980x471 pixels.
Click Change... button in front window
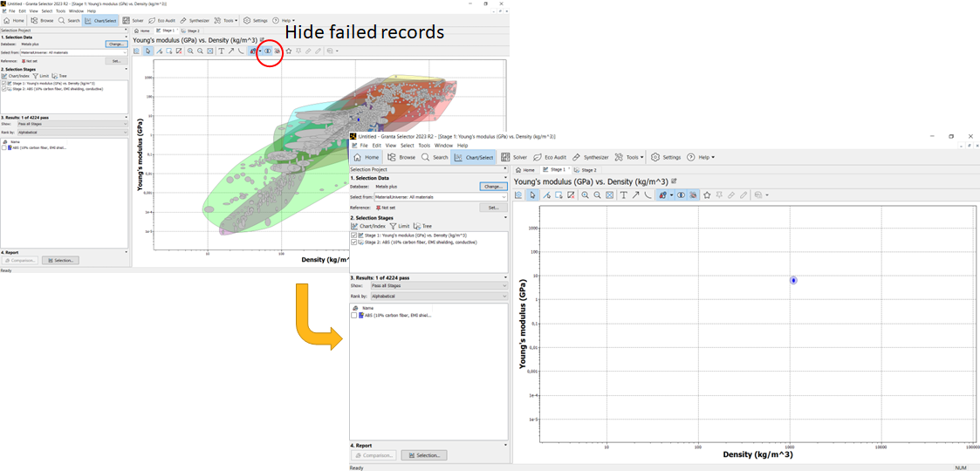pos(492,186)
